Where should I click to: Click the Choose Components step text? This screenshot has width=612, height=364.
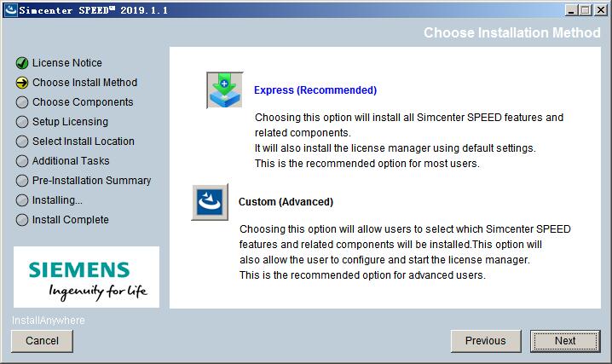[x=83, y=101]
